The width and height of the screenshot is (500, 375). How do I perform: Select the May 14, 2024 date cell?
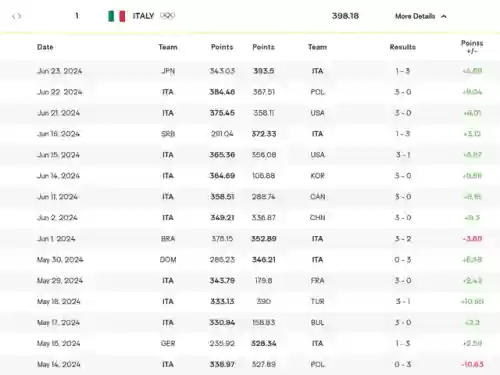click(59, 364)
